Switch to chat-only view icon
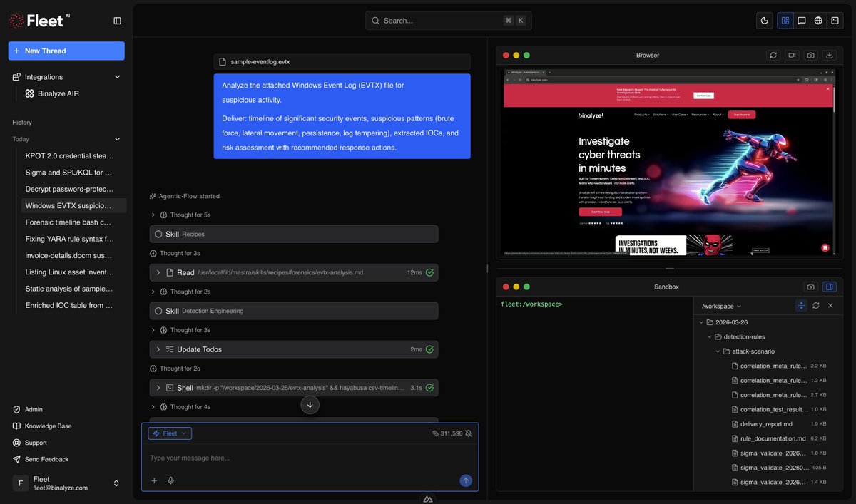 click(x=802, y=21)
